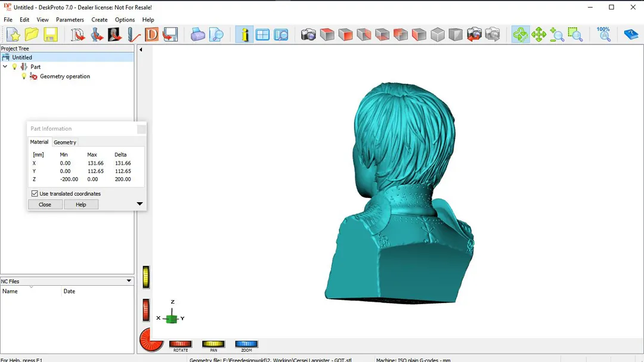The width and height of the screenshot is (644, 362).
Task: Click the yellow vertical thumbwheel
Action: 146,277
